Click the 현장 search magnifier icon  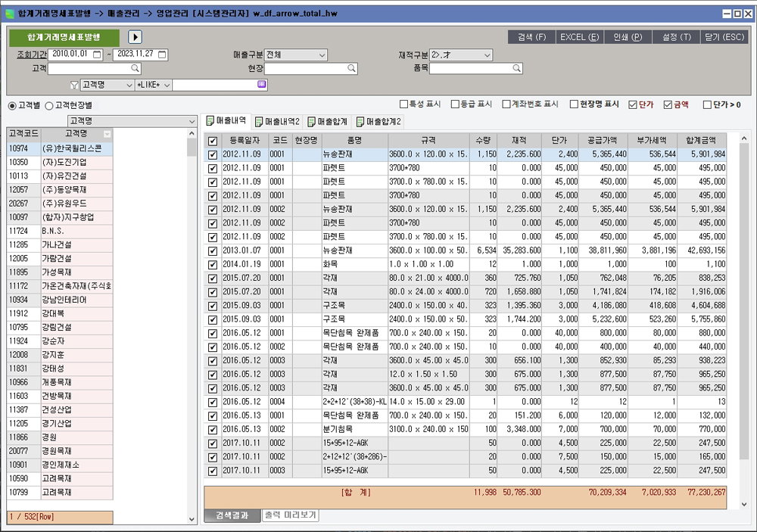(x=351, y=68)
